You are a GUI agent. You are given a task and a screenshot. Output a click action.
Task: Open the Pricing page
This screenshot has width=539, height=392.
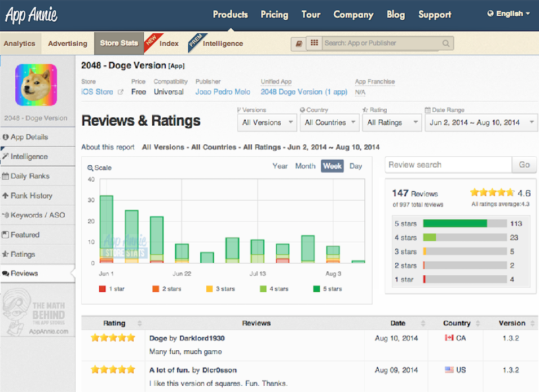tap(275, 15)
